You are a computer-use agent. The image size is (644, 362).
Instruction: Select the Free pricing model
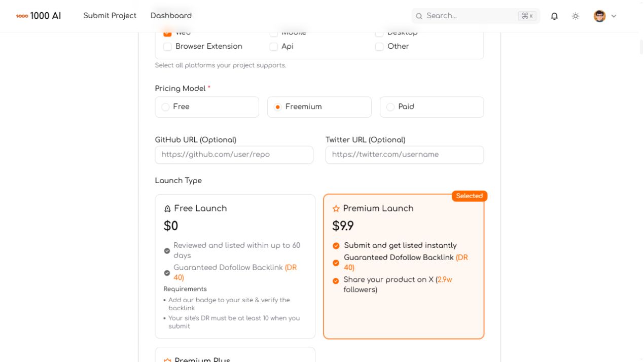[x=207, y=107]
